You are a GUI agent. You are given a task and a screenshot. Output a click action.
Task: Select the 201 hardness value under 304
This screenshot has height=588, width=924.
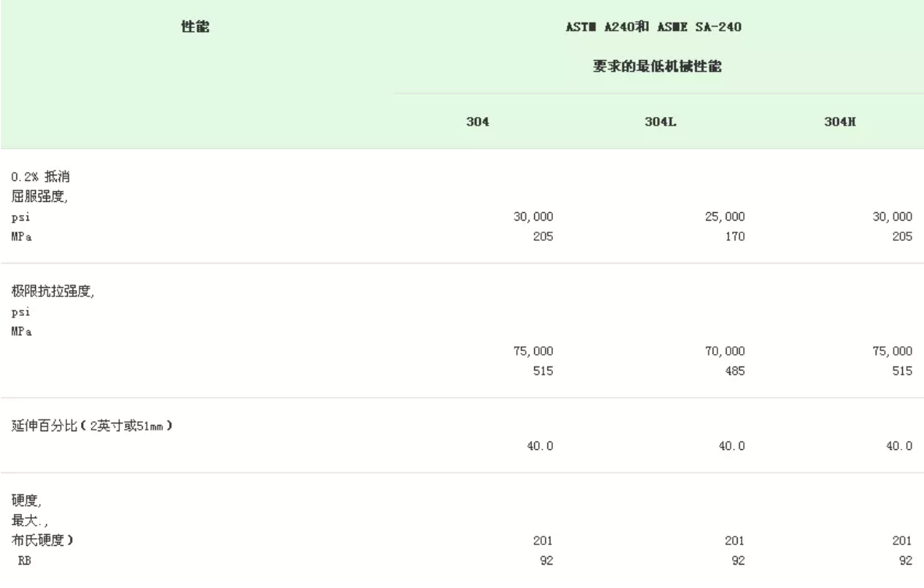(542, 540)
